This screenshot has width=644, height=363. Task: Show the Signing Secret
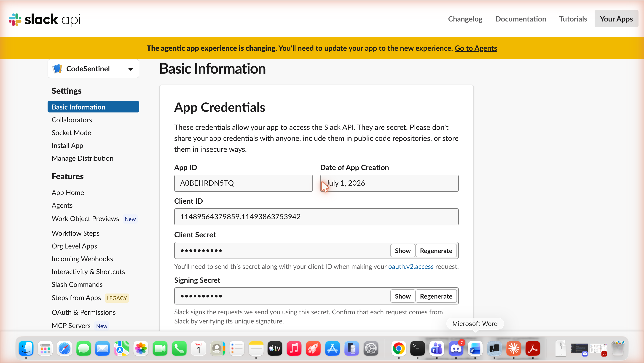point(402,296)
